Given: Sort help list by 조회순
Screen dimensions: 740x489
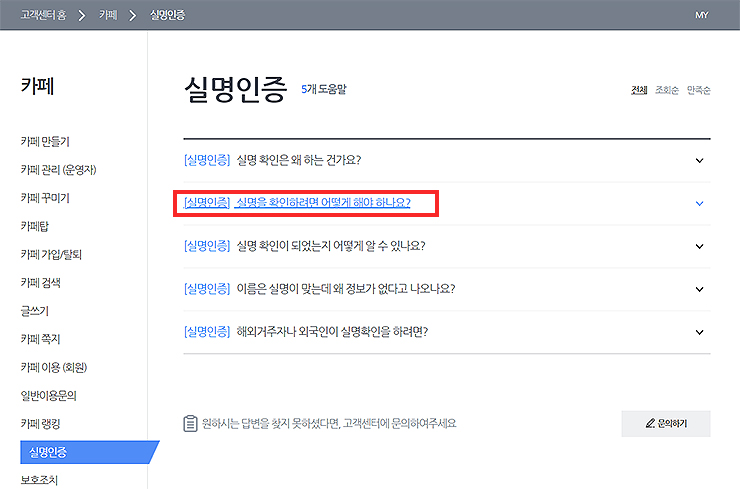Looking at the screenshot, I should point(667,90).
